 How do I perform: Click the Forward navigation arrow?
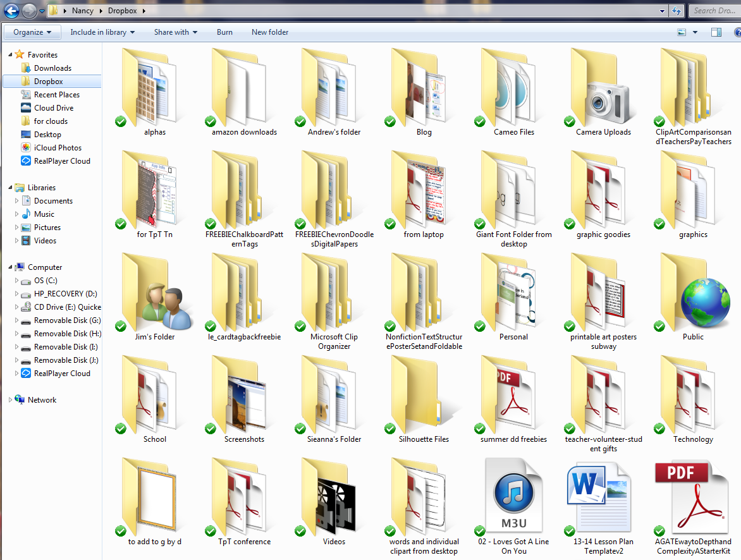pos(29,10)
